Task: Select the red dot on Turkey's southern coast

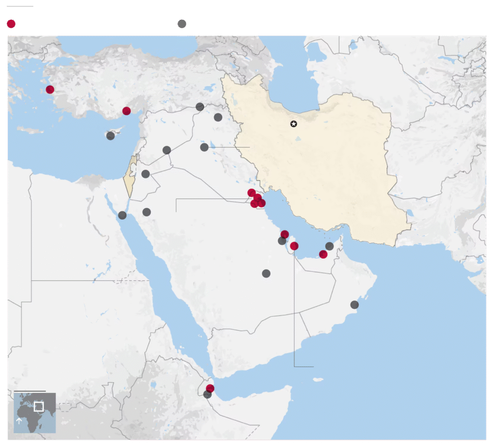Action: (x=126, y=111)
